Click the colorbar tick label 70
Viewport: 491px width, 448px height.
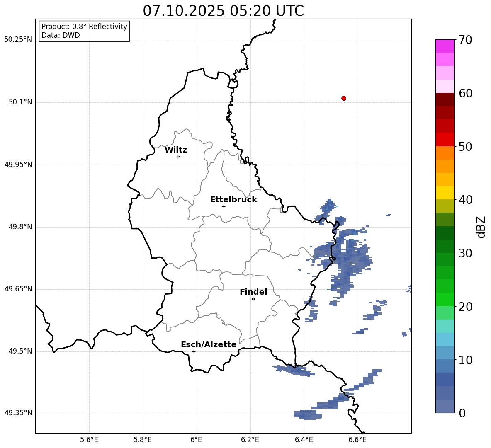465,40
